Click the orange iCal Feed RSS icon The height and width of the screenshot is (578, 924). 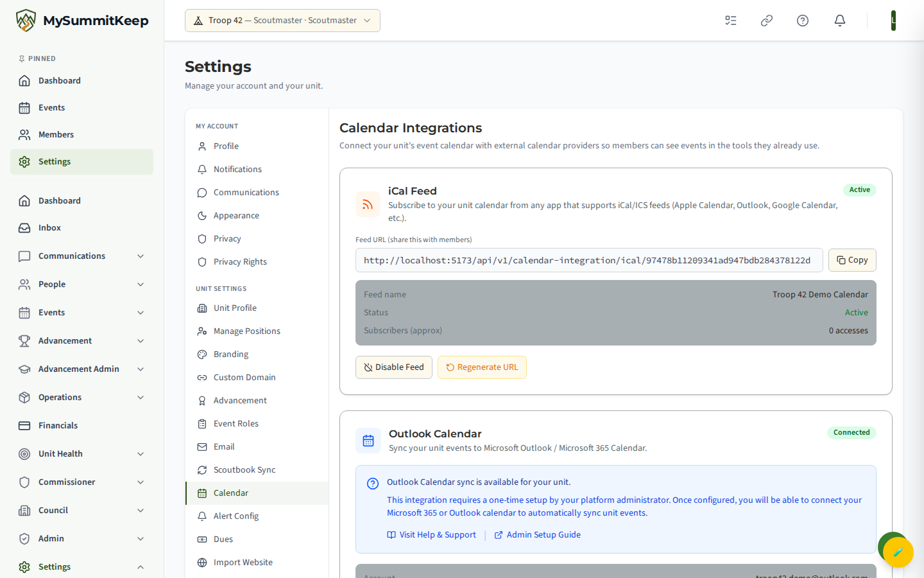pyautogui.click(x=368, y=204)
